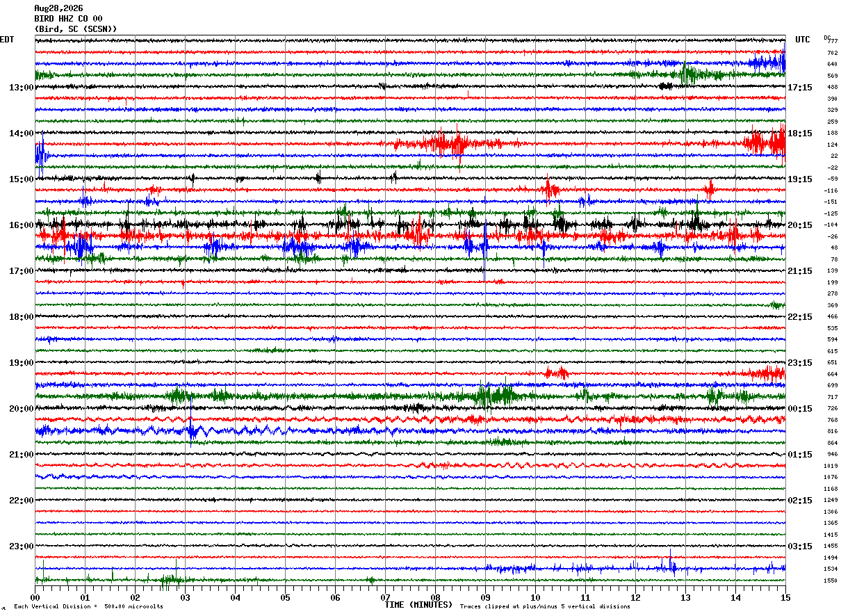Click the 00 minute tick label
Viewport: 841px width, 616px height.
pos(35,598)
